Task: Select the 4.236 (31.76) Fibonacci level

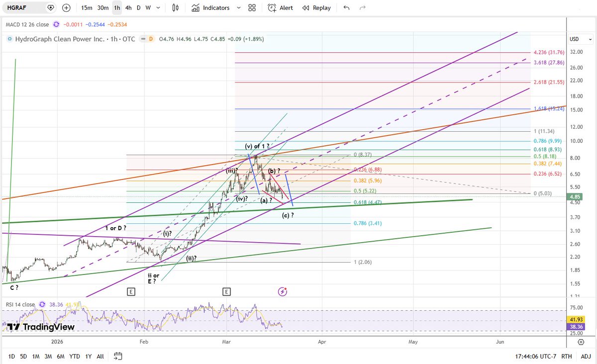Action: pos(548,52)
